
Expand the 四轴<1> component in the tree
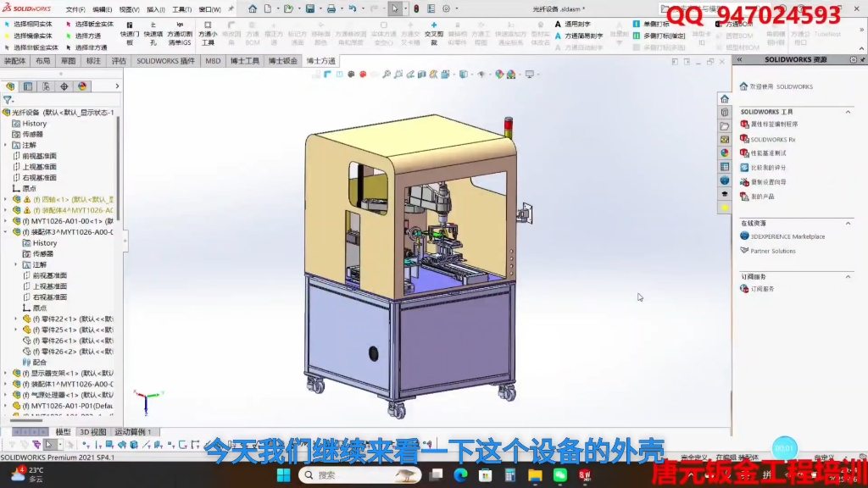6,199
